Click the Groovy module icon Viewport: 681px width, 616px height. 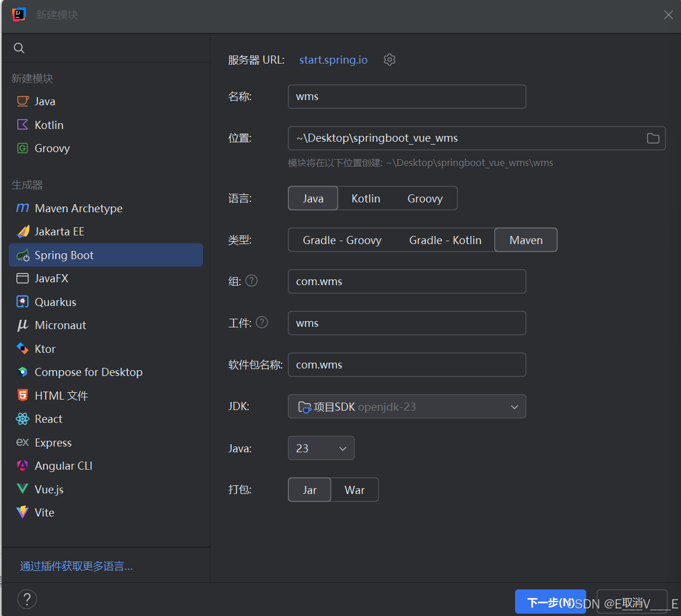tap(23, 148)
